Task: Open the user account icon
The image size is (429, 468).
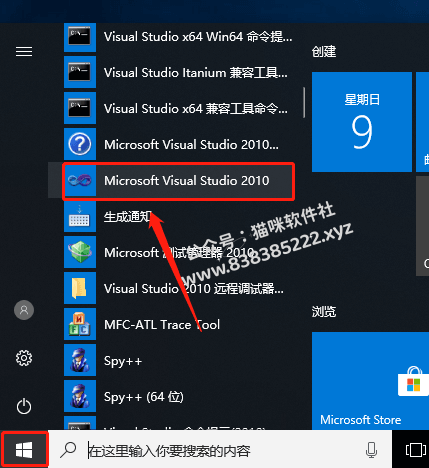Action: click(x=24, y=310)
